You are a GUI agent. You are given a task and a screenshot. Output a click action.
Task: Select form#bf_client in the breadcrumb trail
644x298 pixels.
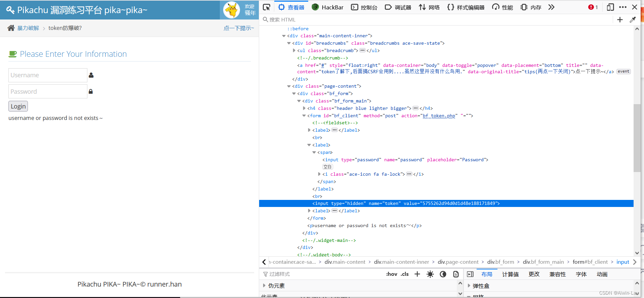click(x=590, y=262)
